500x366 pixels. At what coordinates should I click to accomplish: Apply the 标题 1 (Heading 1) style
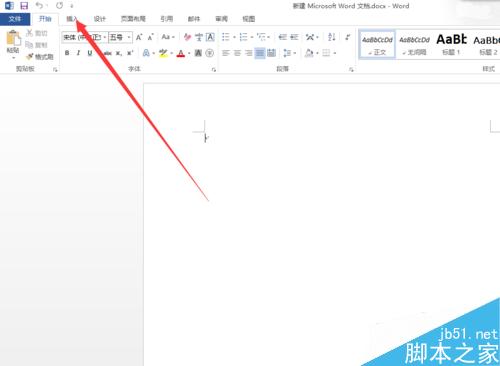tap(451, 45)
